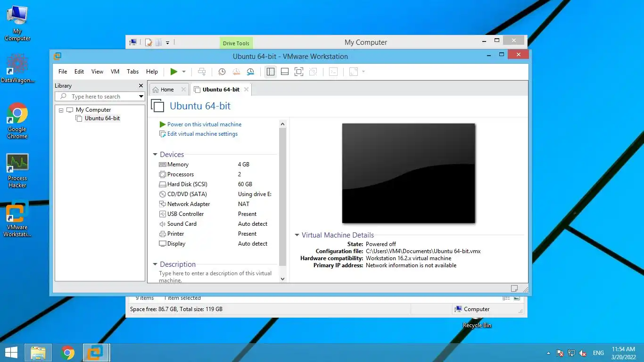
Task: Collapse the My Computer tree node
Action: point(61,110)
